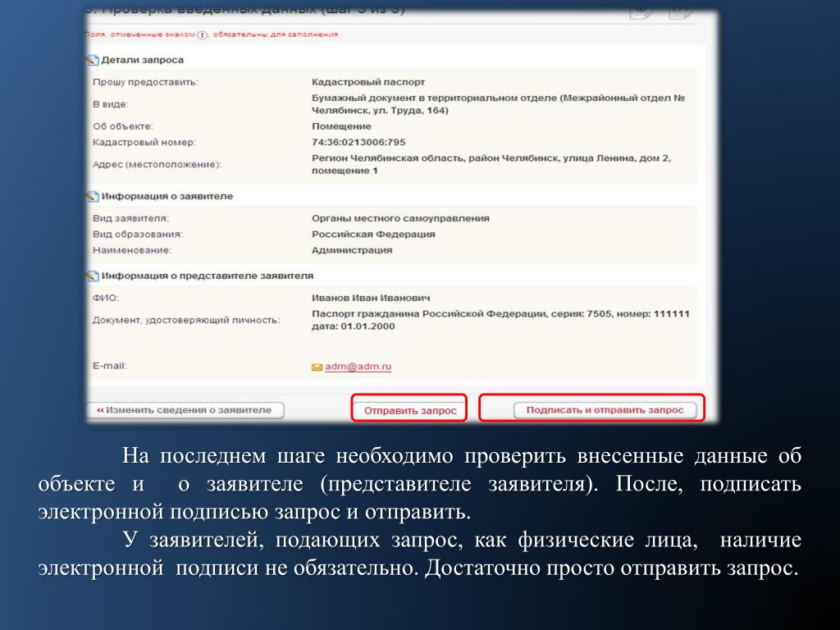Select cadastral number 74:36:0213006:795
Viewport: 840px width, 630px height.
pyautogui.click(x=358, y=143)
